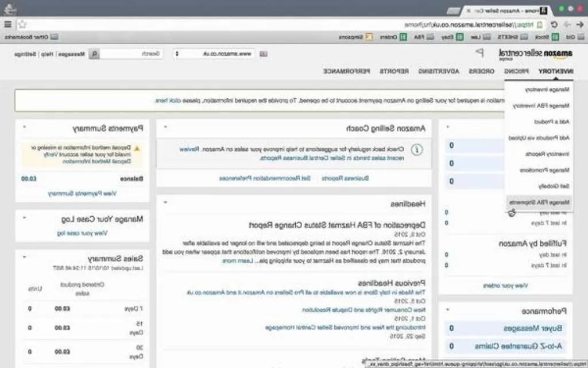The image size is (588, 368).
Task: Open the REPORTS menu
Action: click(394, 71)
